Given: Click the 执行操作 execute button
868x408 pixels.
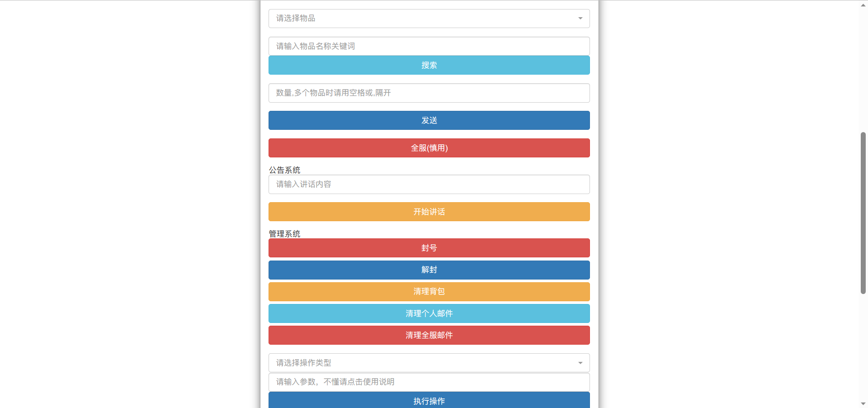Looking at the screenshot, I should tap(429, 400).
